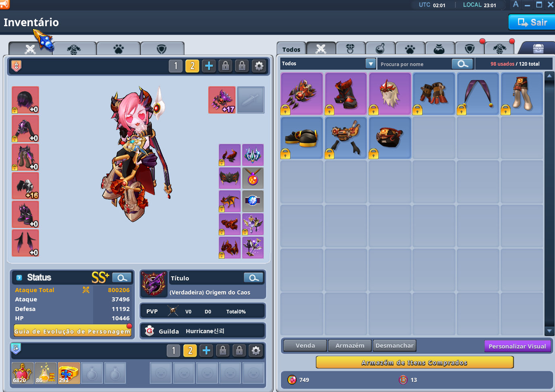This screenshot has height=392, width=555.
Task: Switch to the shield tab in equipment panel
Action: (x=162, y=49)
